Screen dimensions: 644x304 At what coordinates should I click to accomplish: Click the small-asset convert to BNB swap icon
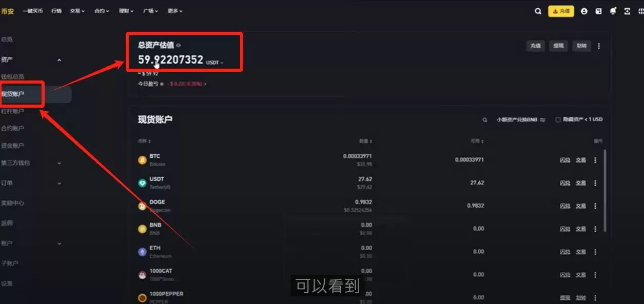pyautogui.click(x=542, y=120)
